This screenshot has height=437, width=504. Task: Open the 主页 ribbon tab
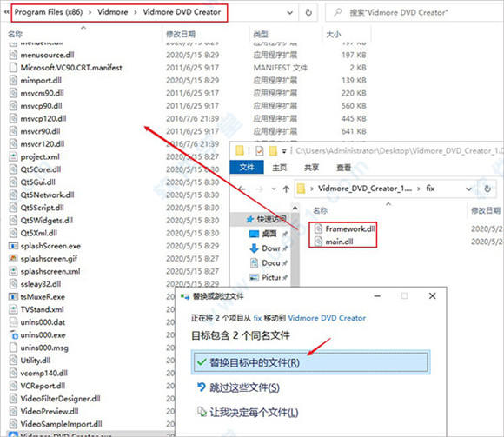point(279,168)
